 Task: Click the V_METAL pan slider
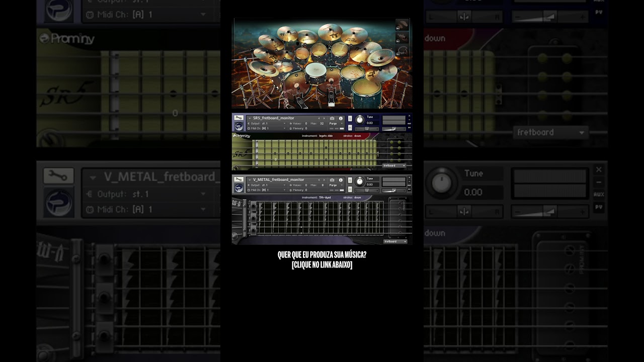367,191
